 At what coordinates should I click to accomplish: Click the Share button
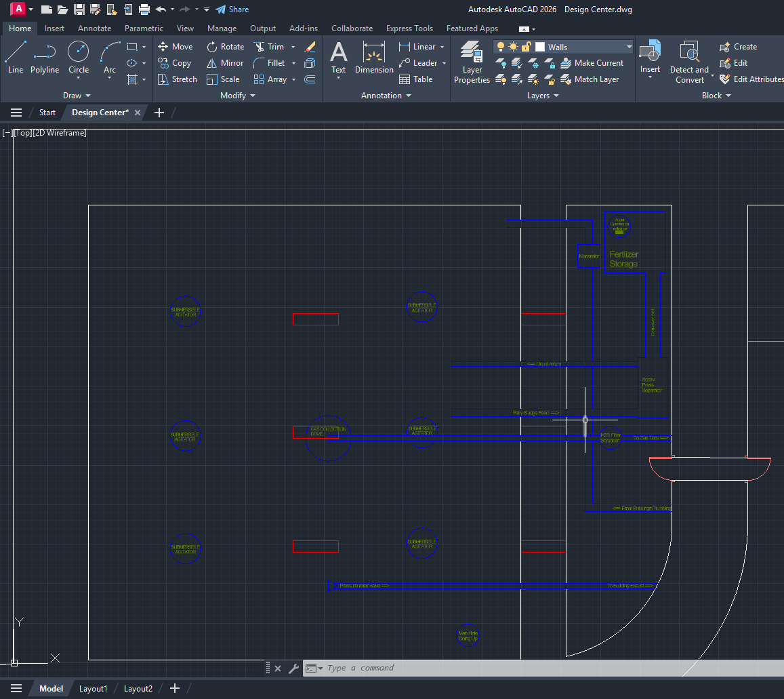pyautogui.click(x=232, y=9)
